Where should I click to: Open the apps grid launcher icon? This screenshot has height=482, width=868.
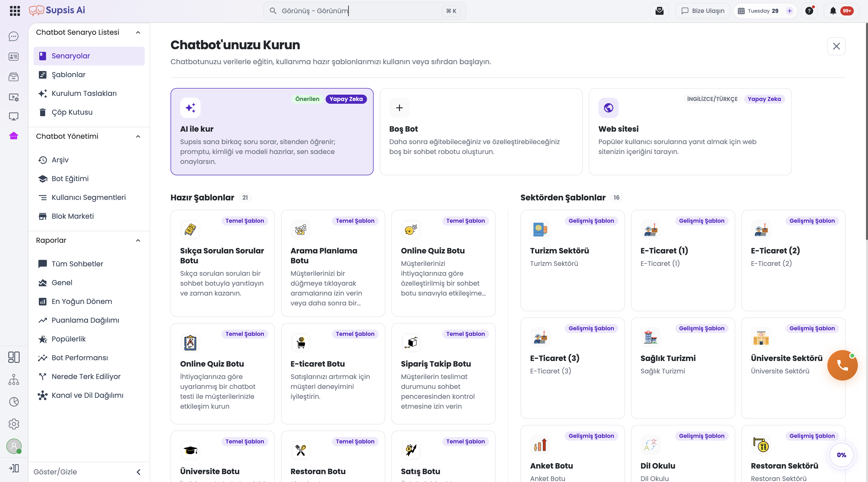(x=15, y=11)
